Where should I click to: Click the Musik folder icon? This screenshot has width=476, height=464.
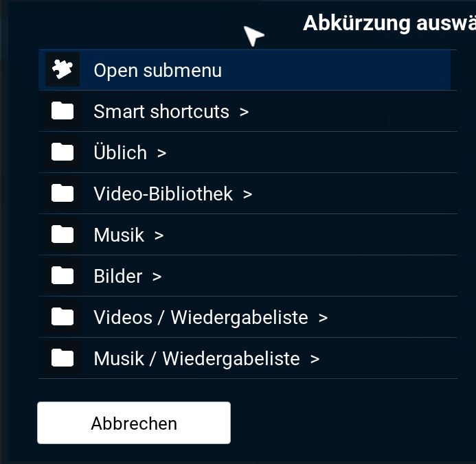coord(63,235)
